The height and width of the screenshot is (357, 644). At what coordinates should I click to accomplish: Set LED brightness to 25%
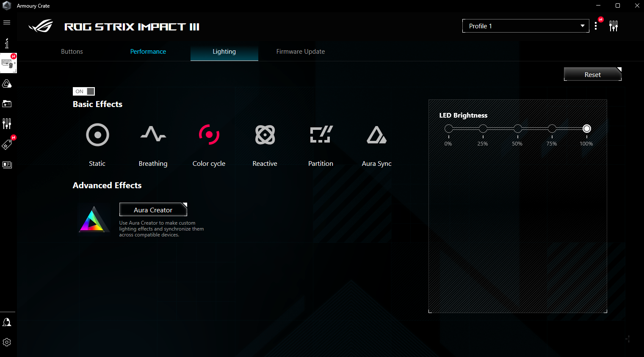483,129
